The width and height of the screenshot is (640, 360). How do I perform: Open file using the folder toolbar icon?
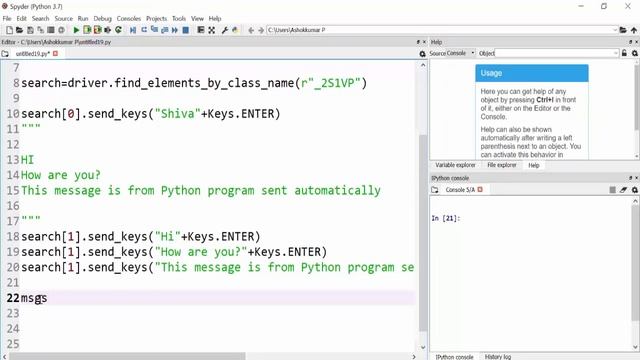19,30
